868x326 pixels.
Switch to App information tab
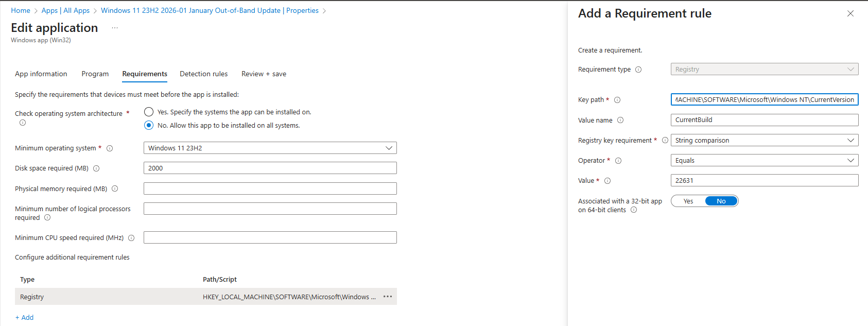pyautogui.click(x=41, y=74)
